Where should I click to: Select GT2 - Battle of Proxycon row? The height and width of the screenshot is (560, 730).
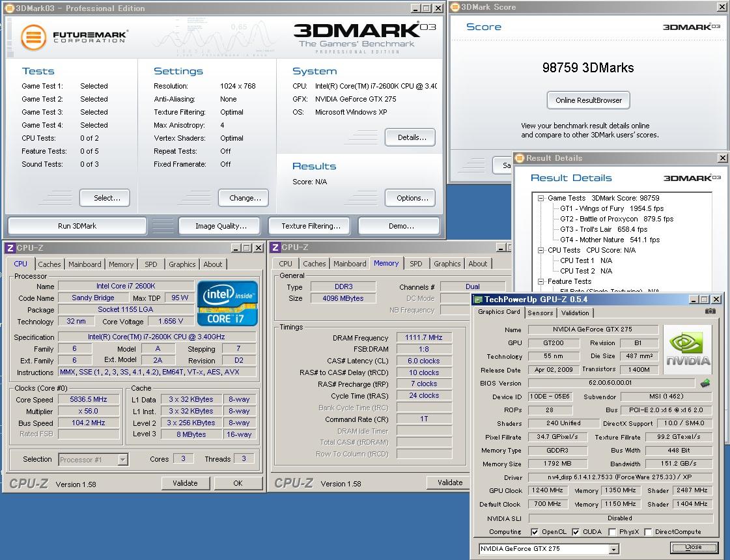617,219
